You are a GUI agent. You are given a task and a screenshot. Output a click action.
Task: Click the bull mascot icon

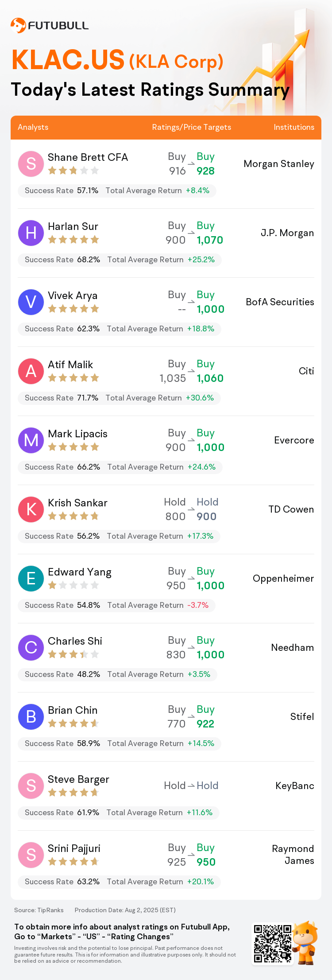pos(305,942)
